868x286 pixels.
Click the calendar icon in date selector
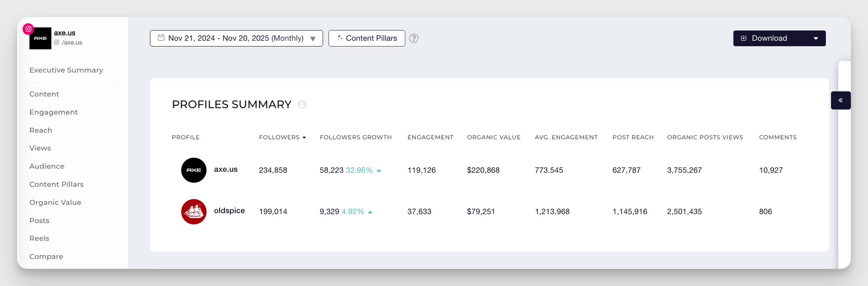pos(161,38)
